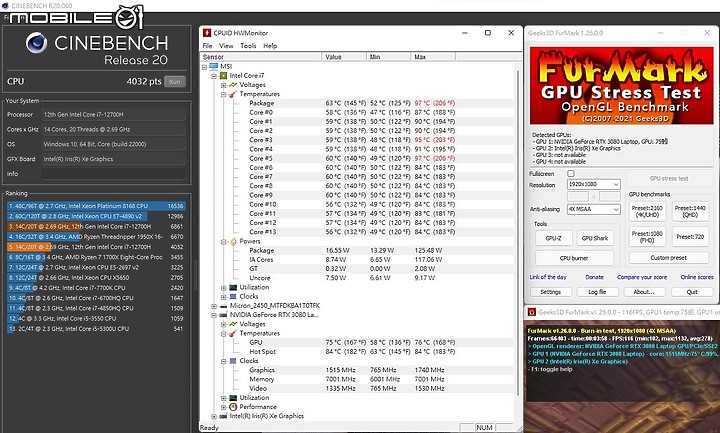This screenshot has width=720, height=433.
Task: Run Preset:2160 (4K/UHD) benchmark
Action: [x=647, y=211]
